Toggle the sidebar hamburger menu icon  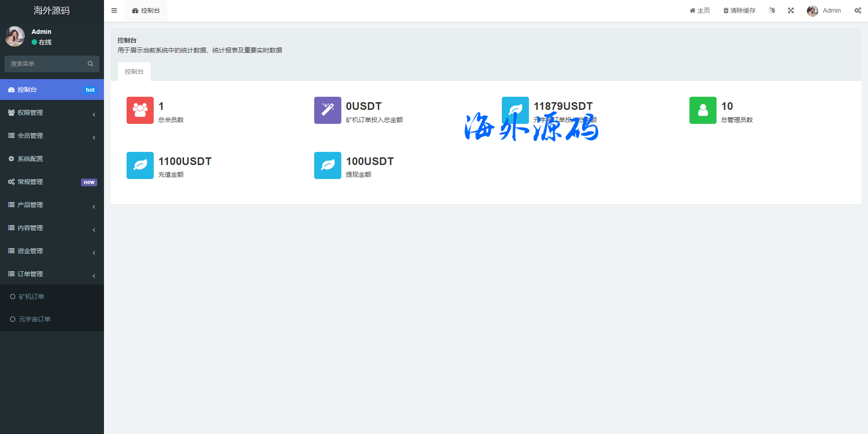tap(114, 10)
